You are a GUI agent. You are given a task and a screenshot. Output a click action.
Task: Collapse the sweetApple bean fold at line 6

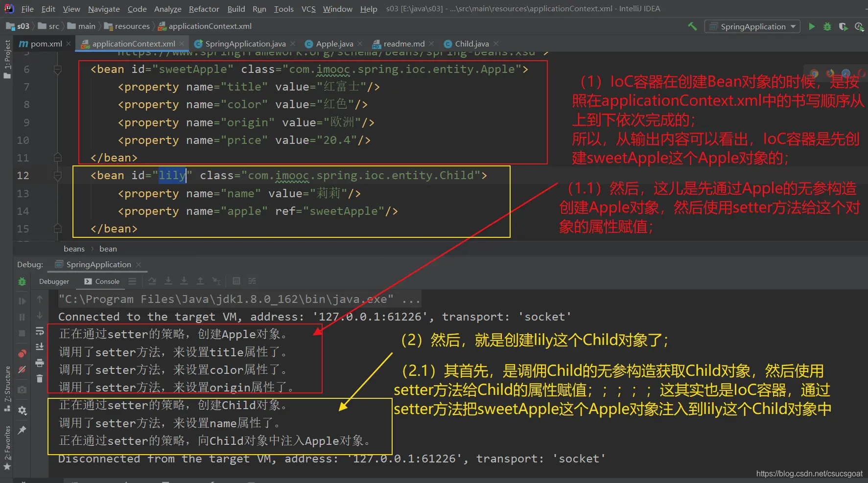coord(57,69)
